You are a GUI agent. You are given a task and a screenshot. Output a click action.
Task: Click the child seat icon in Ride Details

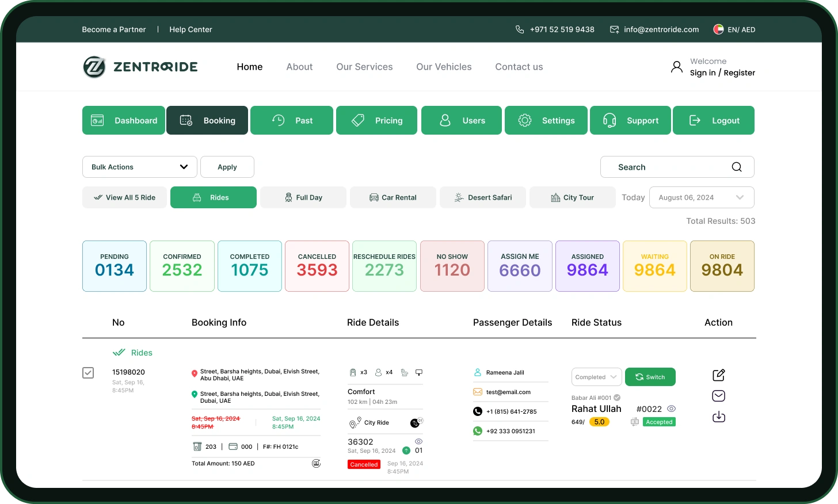pos(405,372)
